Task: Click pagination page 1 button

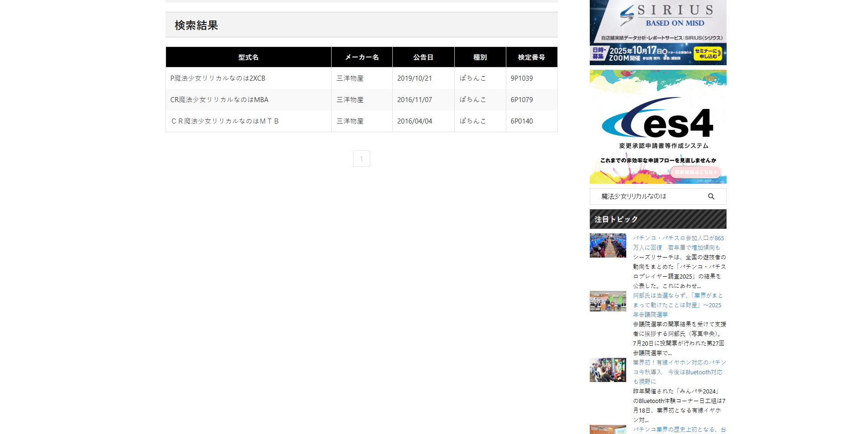Action: pyautogui.click(x=362, y=159)
